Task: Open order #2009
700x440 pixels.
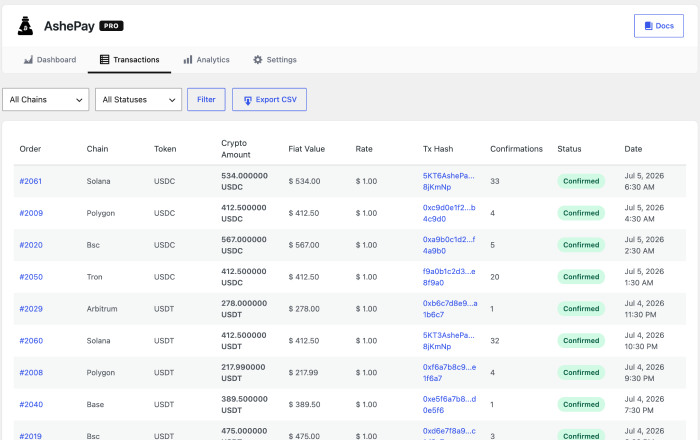Action: pyautogui.click(x=31, y=213)
